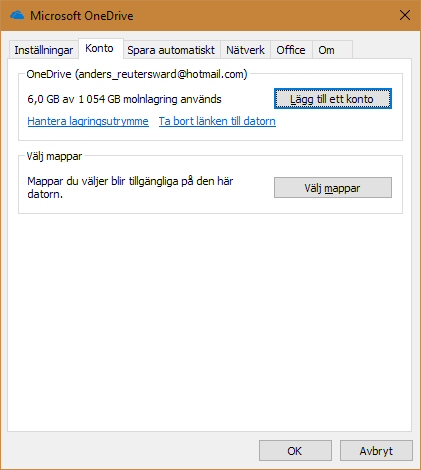Click the Microsoft OneDrive title text
This screenshot has height=470, width=421.
click(x=82, y=16)
